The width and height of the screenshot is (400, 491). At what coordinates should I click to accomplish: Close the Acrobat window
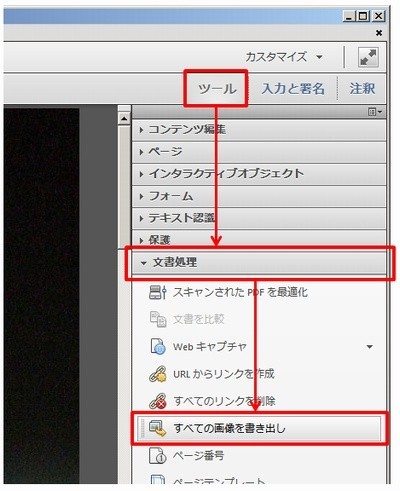click(x=379, y=16)
